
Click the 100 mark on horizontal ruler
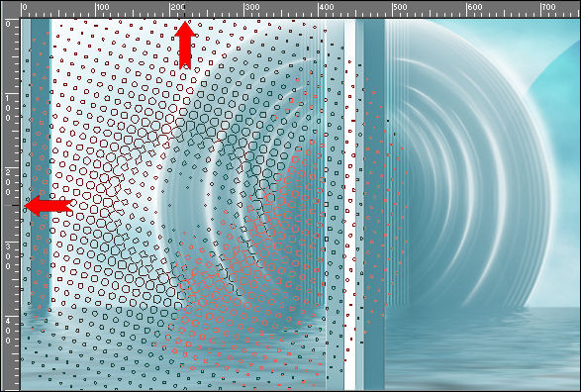click(103, 7)
